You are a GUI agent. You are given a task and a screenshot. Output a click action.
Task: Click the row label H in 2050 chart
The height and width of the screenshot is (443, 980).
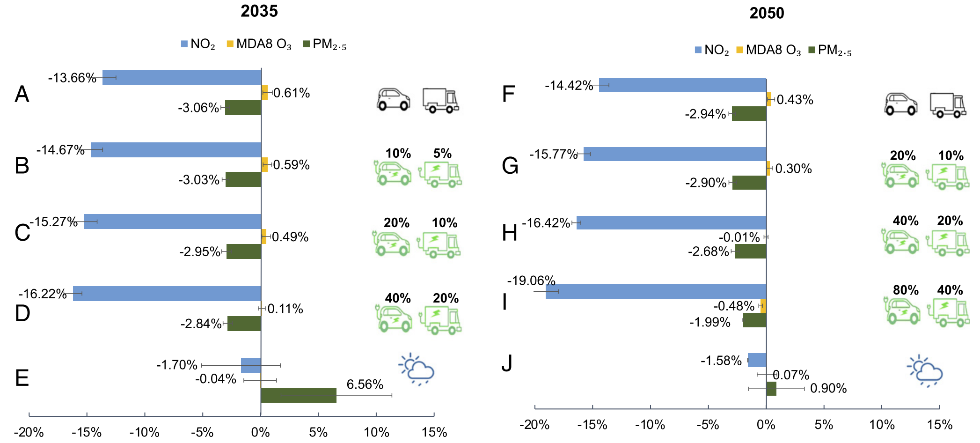[510, 233]
